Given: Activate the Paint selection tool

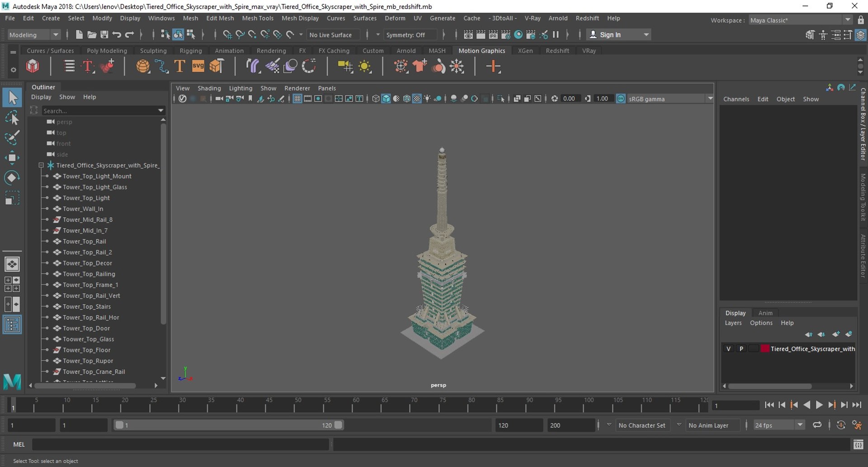Looking at the screenshot, I should (12, 138).
